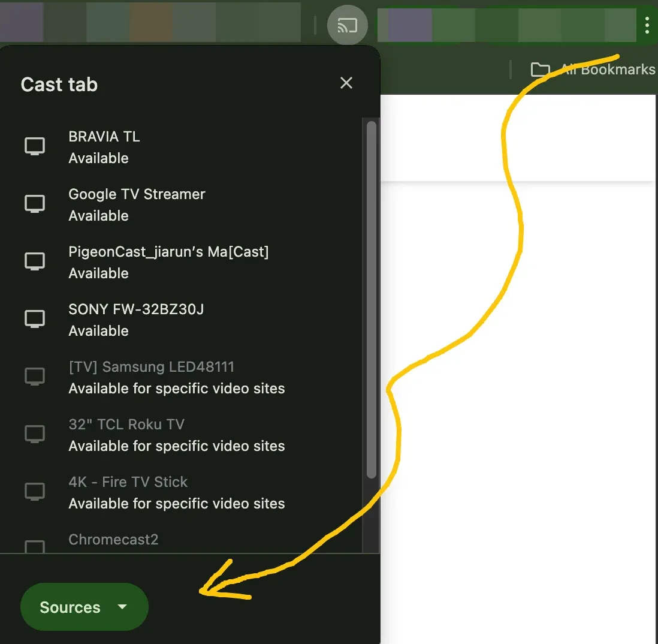Select 4K - Fire TV Stick device
Image resolution: width=658 pixels, height=644 pixels.
tap(181, 492)
